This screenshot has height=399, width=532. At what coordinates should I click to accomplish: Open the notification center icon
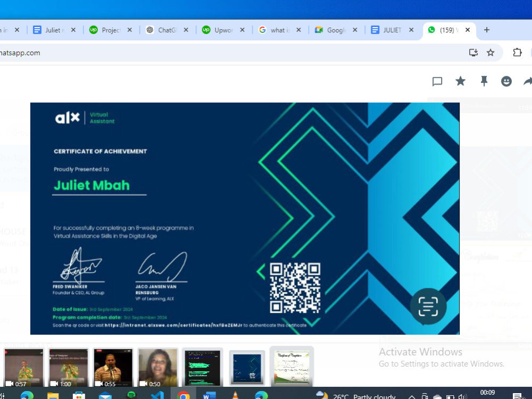(x=517, y=396)
